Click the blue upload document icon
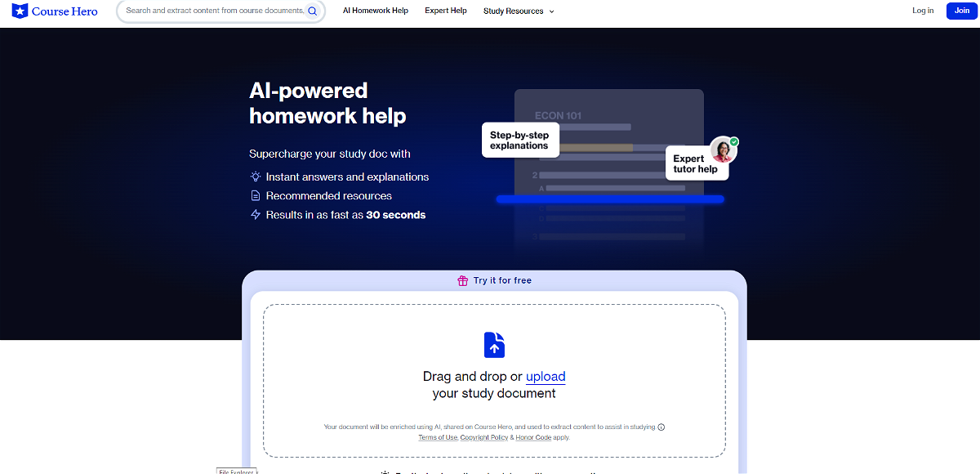This screenshot has height=474, width=980. [494, 345]
